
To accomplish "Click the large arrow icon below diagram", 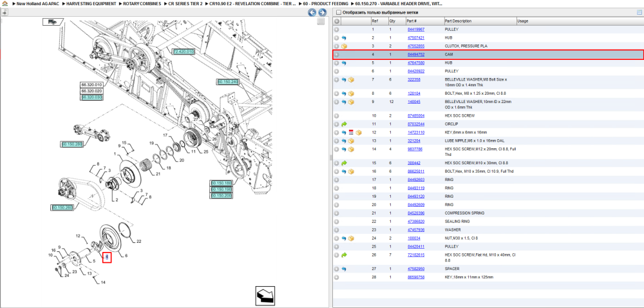I will tap(265, 296).
